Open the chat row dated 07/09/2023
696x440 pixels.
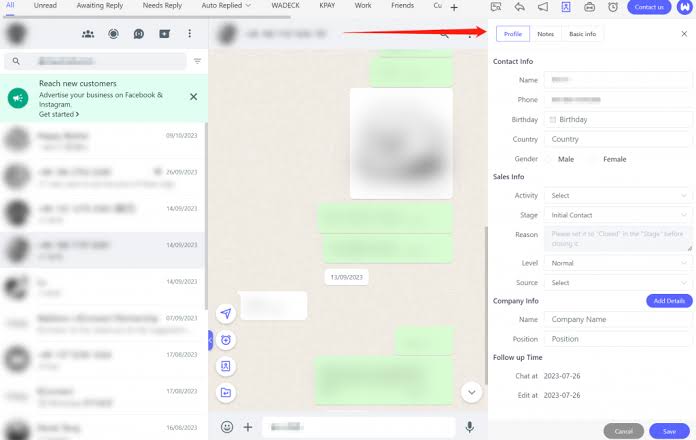(103, 323)
